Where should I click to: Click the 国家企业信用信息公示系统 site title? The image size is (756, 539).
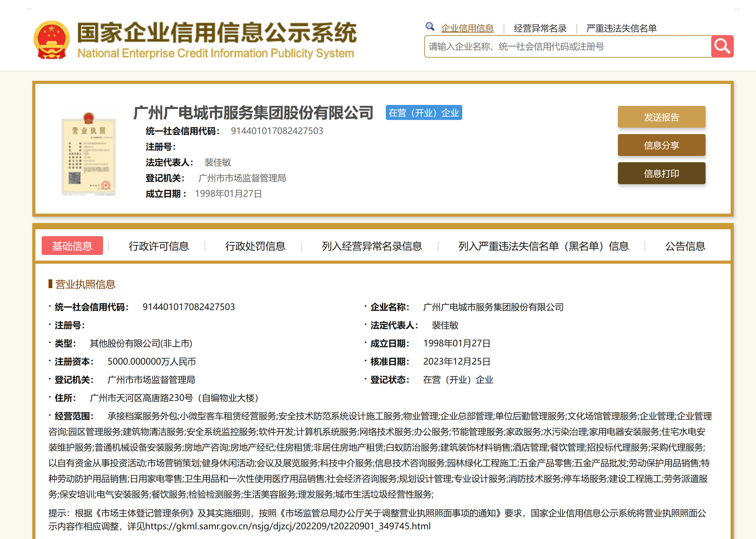click(216, 33)
